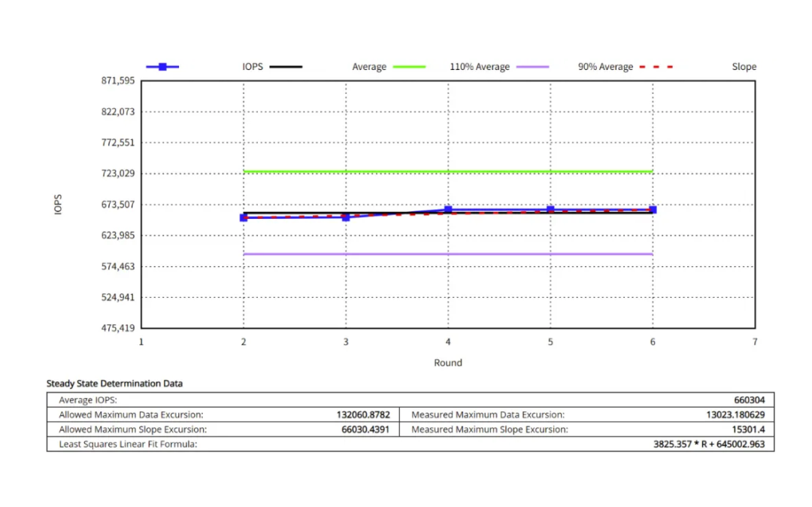Select the value "66030.4391"
The width and height of the screenshot is (812, 507).
[x=365, y=430]
